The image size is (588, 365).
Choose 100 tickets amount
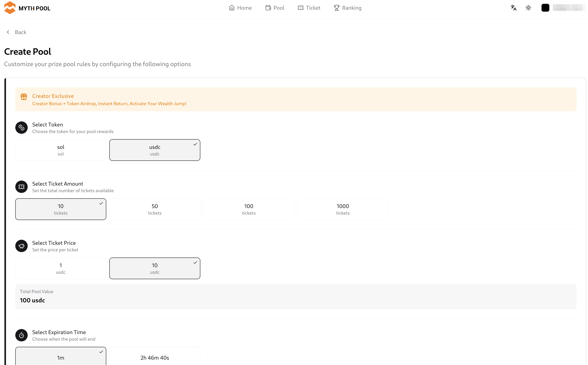249,209
